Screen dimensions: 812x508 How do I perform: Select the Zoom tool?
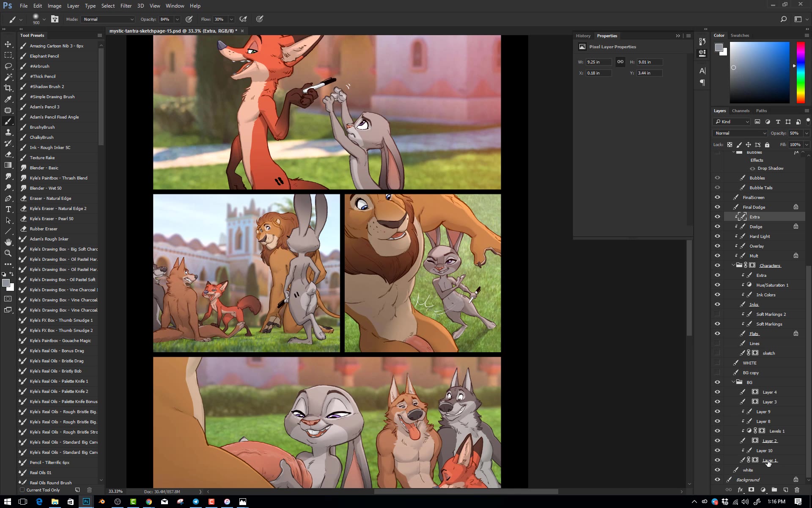(8, 253)
